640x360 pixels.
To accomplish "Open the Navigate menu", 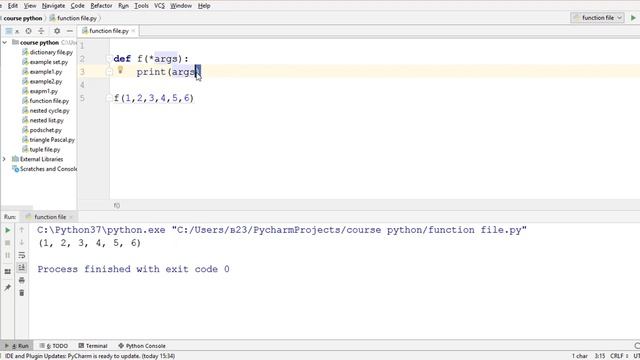I will coord(53,6).
